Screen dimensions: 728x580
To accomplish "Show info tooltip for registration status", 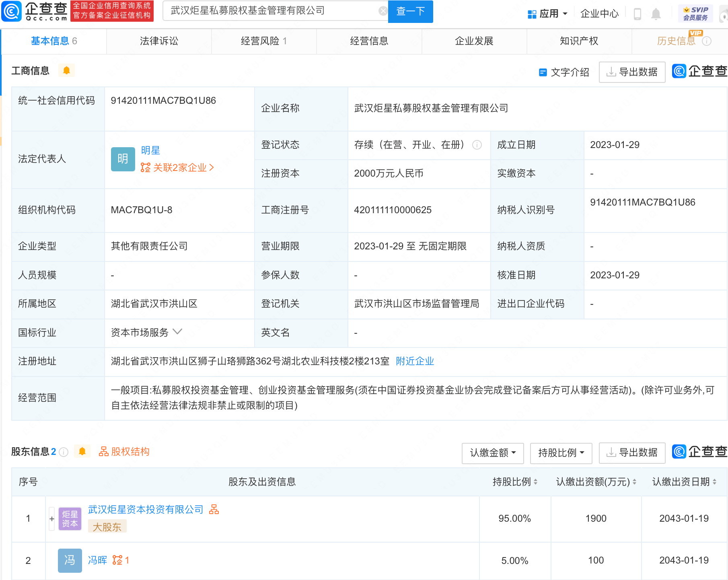I will coord(477,145).
